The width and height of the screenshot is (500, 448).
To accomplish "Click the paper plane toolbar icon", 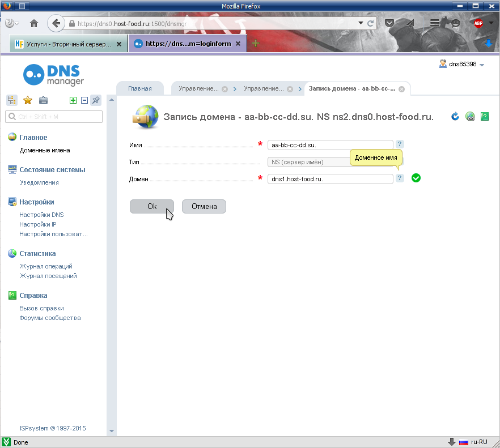I will pyautogui.click(x=410, y=23).
